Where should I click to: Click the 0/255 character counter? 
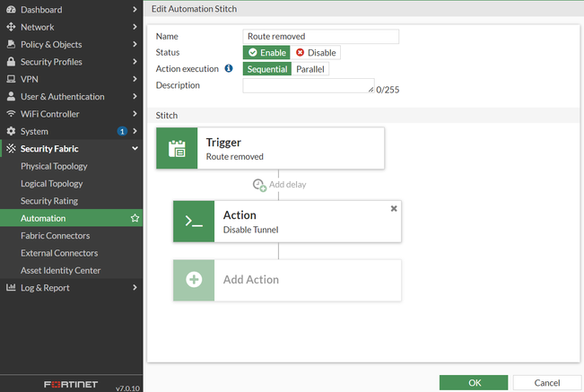pos(388,90)
